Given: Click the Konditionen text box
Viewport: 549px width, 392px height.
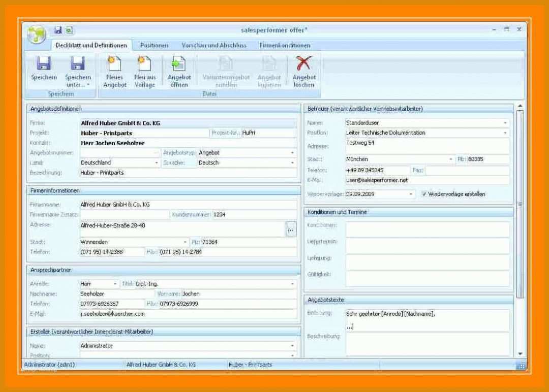Looking at the screenshot, I should tap(428, 230).
